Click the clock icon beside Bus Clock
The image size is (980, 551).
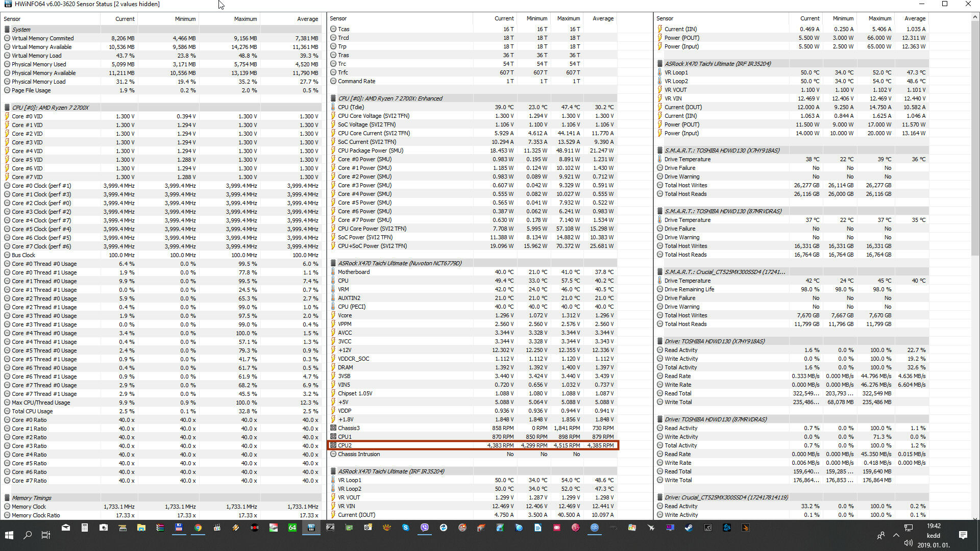tap(7, 255)
